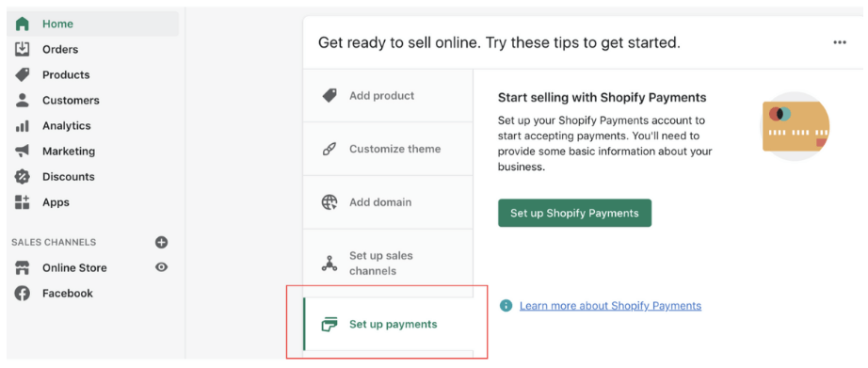The image size is (868, 368).
Task: Add a sales channel with plus icon
Action: [161, 242]
